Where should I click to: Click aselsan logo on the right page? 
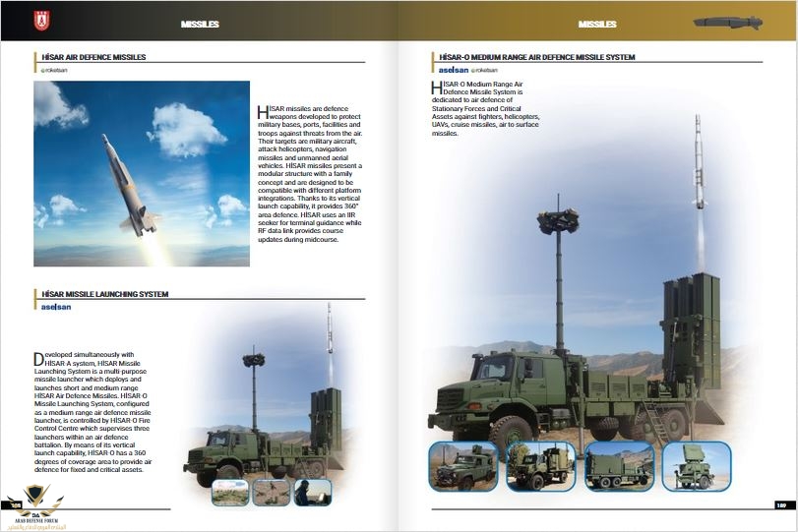454,70
